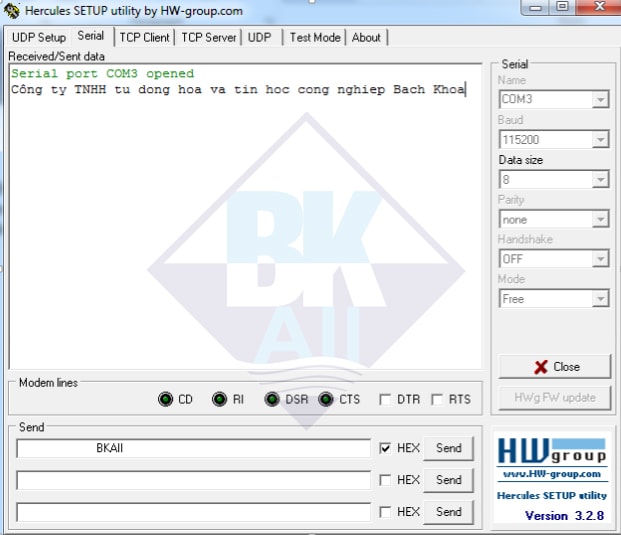Switch to the UDP Setup tab
The height and width of the screenshot is (535, 621).
(39, 38)
